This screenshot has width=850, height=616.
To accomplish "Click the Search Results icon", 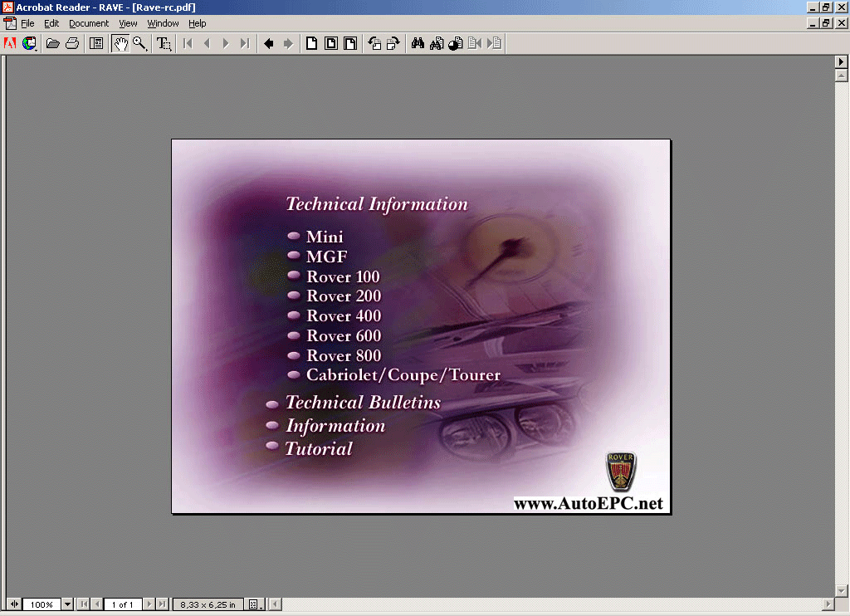I will (456, 43).
